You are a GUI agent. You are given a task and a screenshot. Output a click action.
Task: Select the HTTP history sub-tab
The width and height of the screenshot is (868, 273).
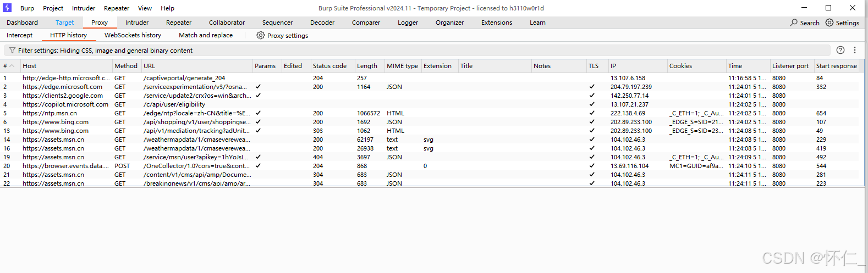pyautogui.click(x=69, y=35)
